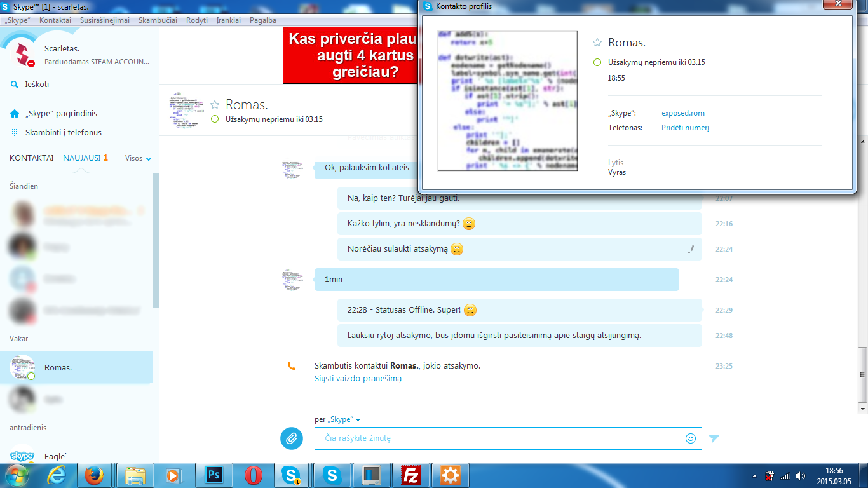Open the Pagalba menu
868x488 pixels.
pyautogui.click(x=263, y=20)
